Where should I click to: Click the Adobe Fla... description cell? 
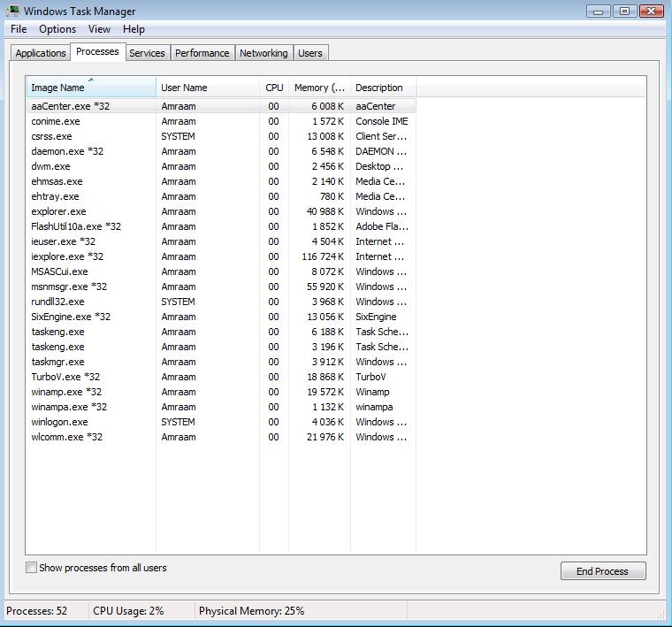coord(382,226)
